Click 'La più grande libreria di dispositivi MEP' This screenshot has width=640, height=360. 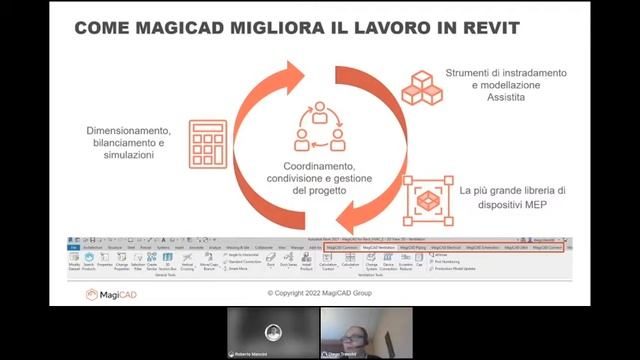512,198
